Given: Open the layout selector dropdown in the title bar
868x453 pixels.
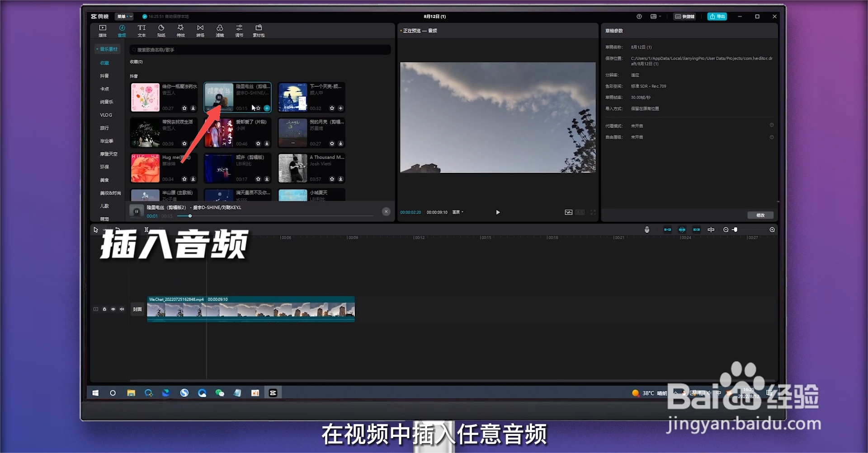Looking at the screenshot, I should click(655, 16).
